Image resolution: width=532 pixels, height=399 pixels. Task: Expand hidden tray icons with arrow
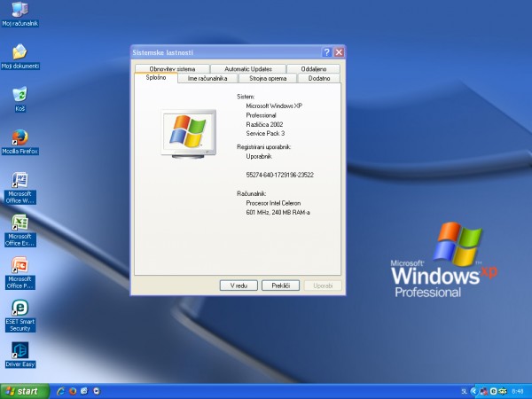[474, 392]
